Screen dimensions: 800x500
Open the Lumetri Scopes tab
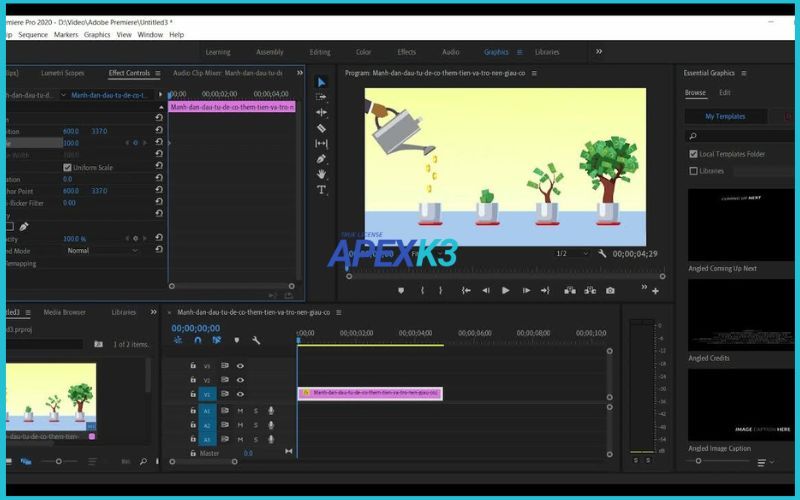coord(62,73)
